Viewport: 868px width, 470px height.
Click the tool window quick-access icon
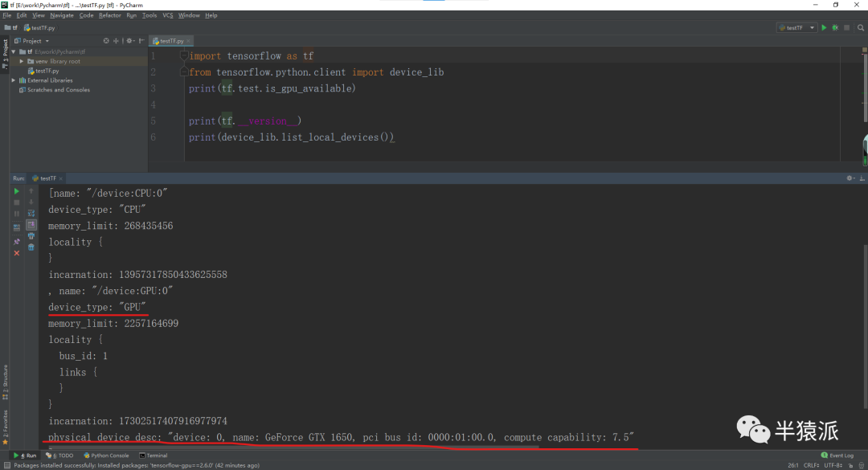(x=6, y=465)
